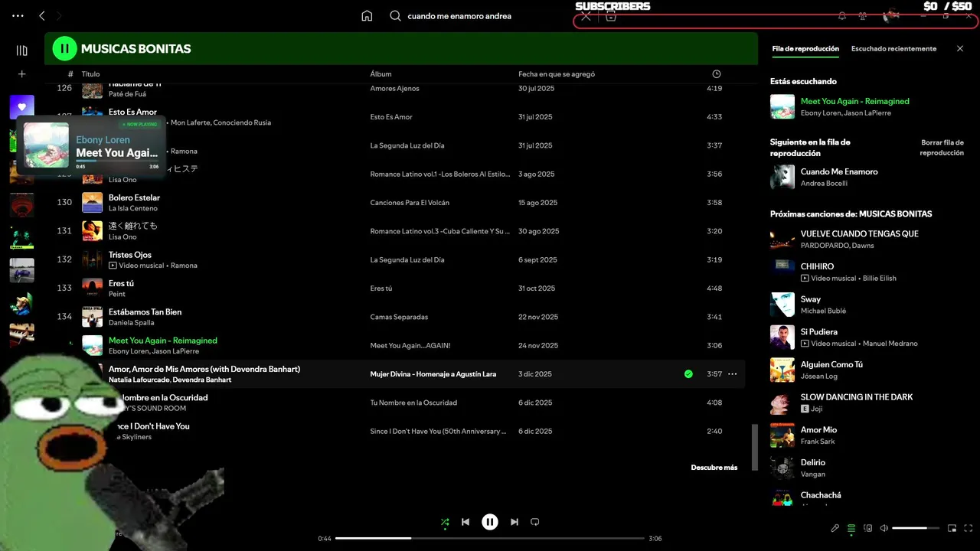Open album Camas Separadas
The height and width of the screenshot is (551, 980).
coord(399,317)
